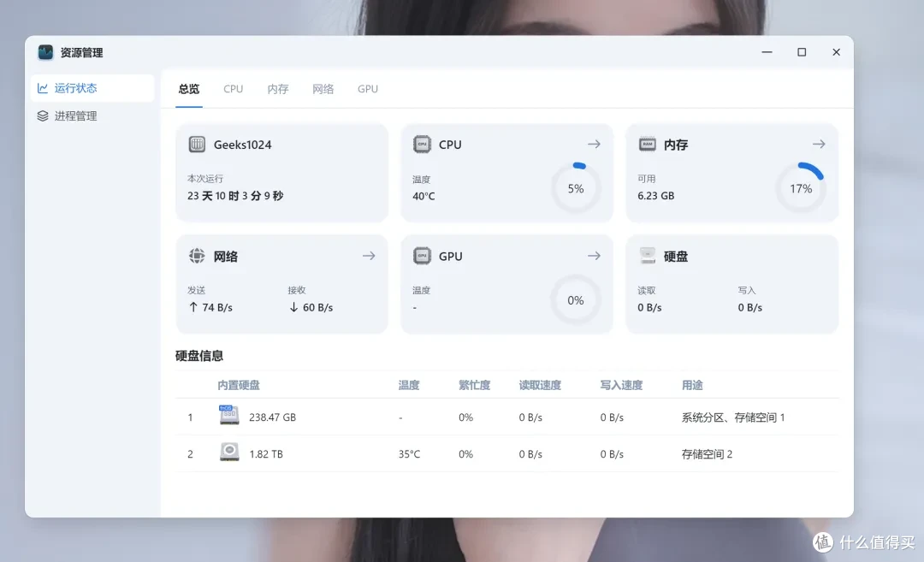Image resolution: width=924 pixels, height=562 pixels.
Task: Click the 内置硬盘 column header
Action: (239, 385)
